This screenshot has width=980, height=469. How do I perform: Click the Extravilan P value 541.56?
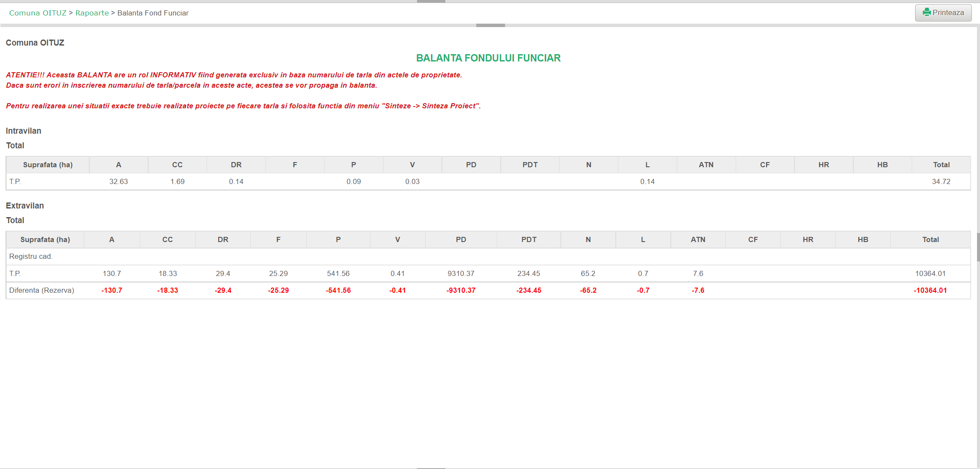click(x=338, y=273)
